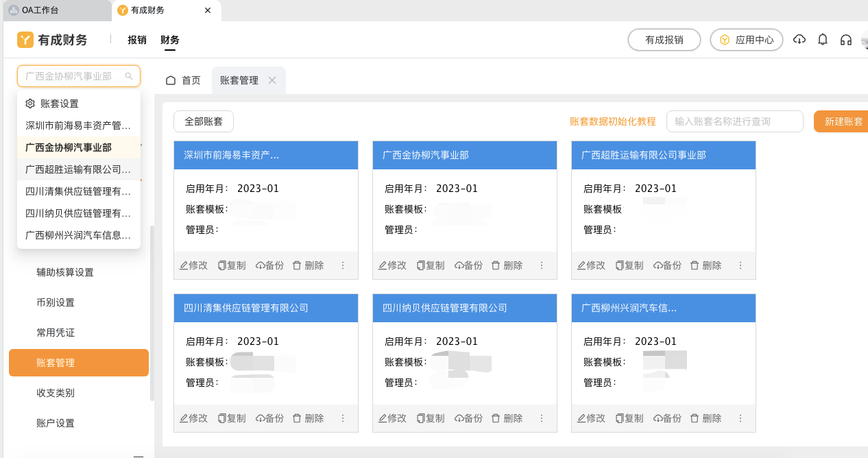The image size is (868, 458).
Task: Click 备份 icon on 广西金协柳汽事业部 card
Action: click(468, 265)
